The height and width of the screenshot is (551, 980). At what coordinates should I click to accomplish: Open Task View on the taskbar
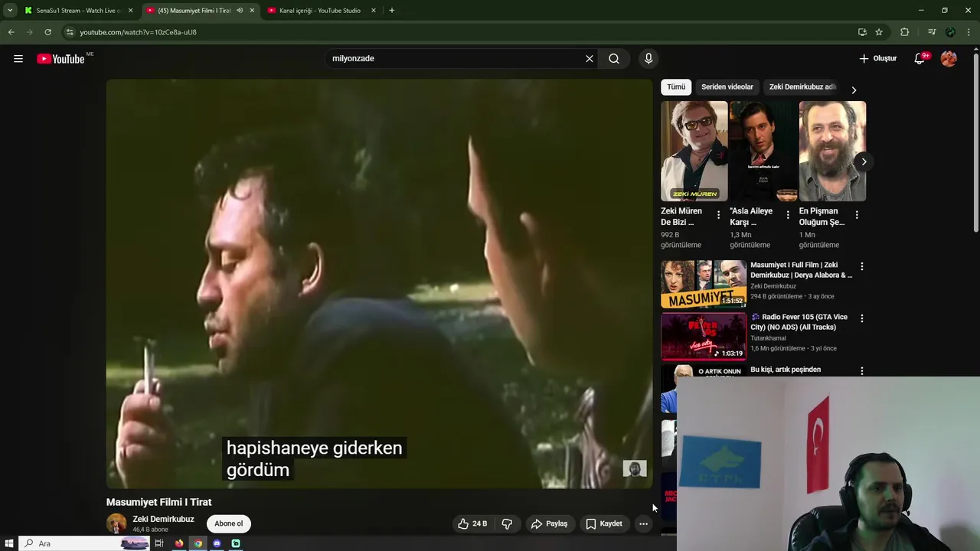159,543
